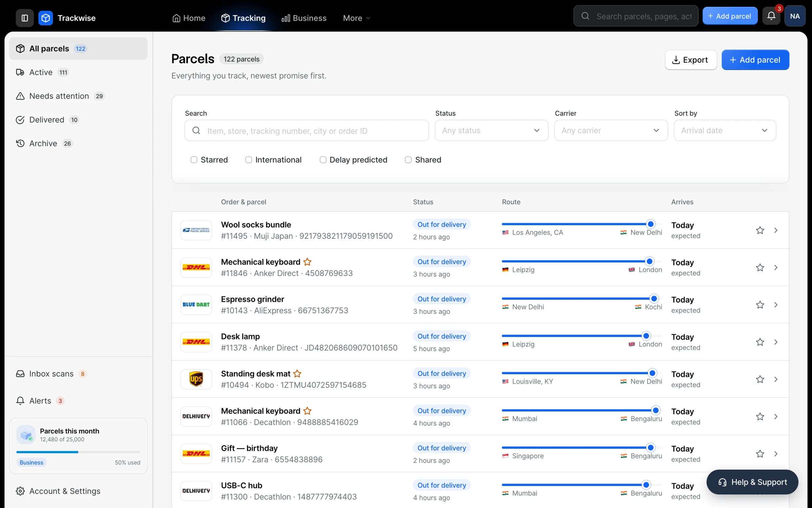Image resolution: width=812 pixels, height=508 pixels.
Task: Check the International filter checkbox
Action: point(249,160)
